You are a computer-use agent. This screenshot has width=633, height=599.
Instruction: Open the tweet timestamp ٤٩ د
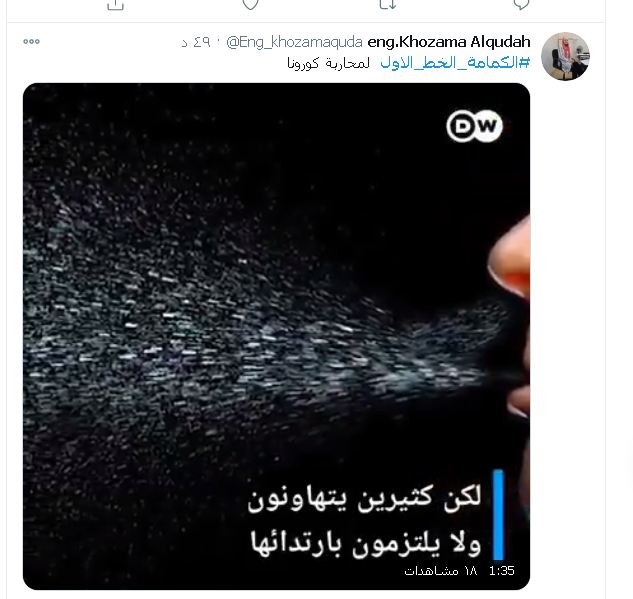pyautogui.click(x=196, y=42)
